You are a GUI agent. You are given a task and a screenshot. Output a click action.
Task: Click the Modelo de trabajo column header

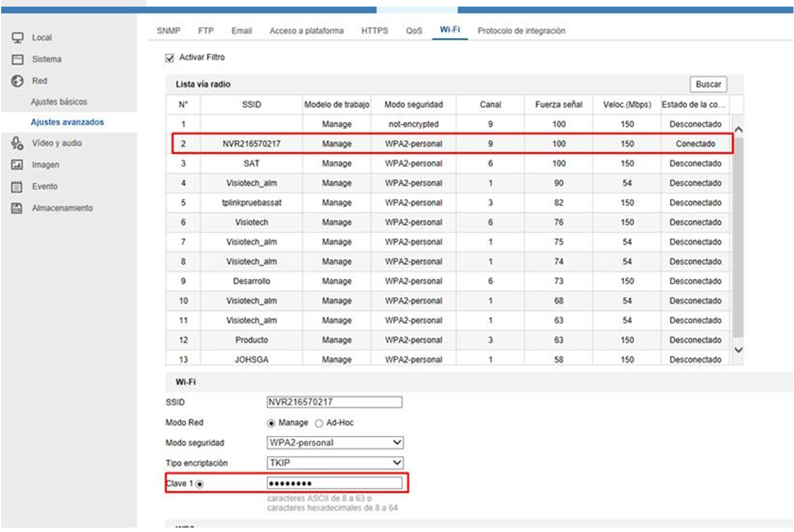click(337, 105)
